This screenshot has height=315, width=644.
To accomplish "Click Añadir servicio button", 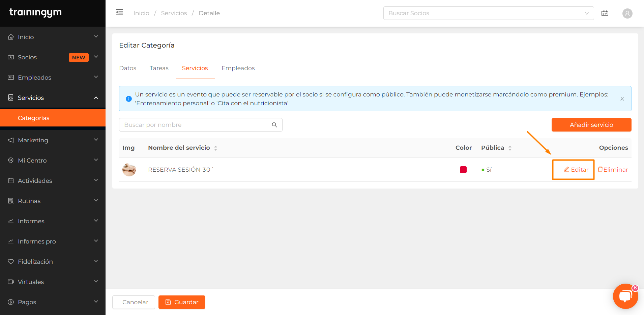I will coord(591,125).
